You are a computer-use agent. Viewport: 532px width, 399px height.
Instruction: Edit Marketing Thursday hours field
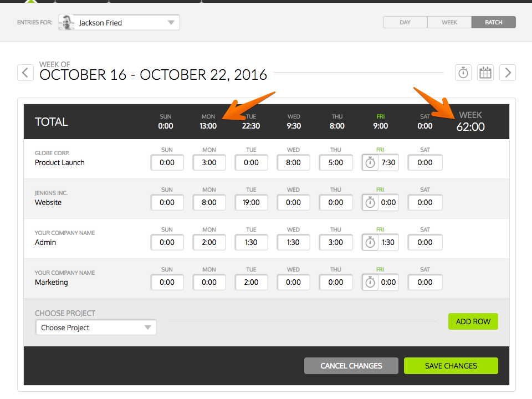pyautogui.click(x=336, y=282)
